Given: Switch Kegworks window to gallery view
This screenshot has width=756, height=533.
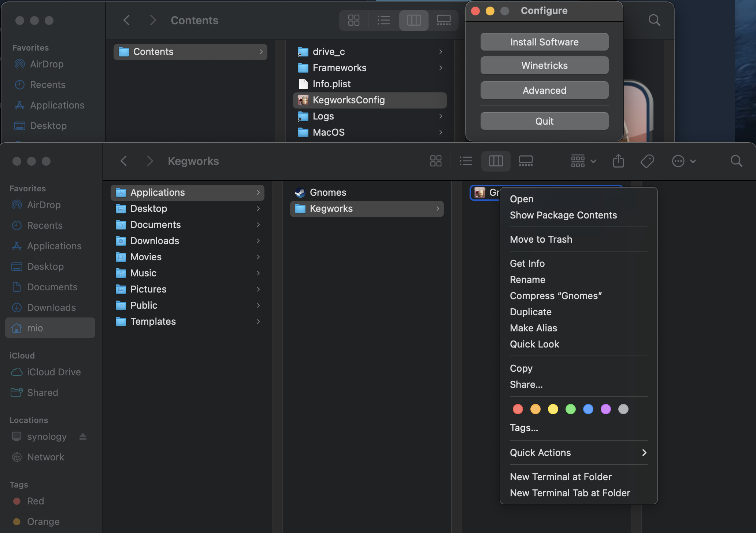Looking at the screenshot, I should tap(526, 161).
